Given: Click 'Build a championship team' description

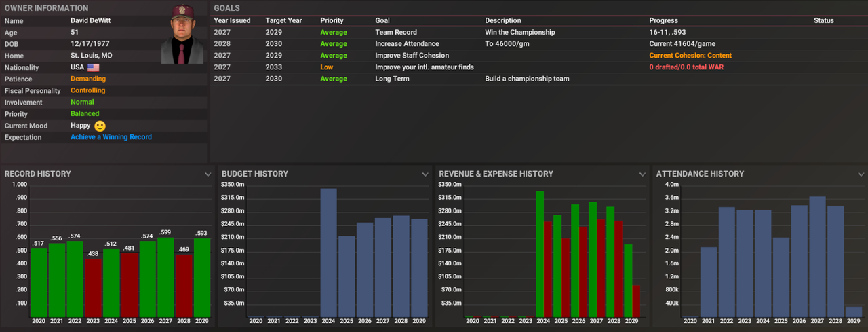Looking at the screenshot, I should [x=527, y=79].
